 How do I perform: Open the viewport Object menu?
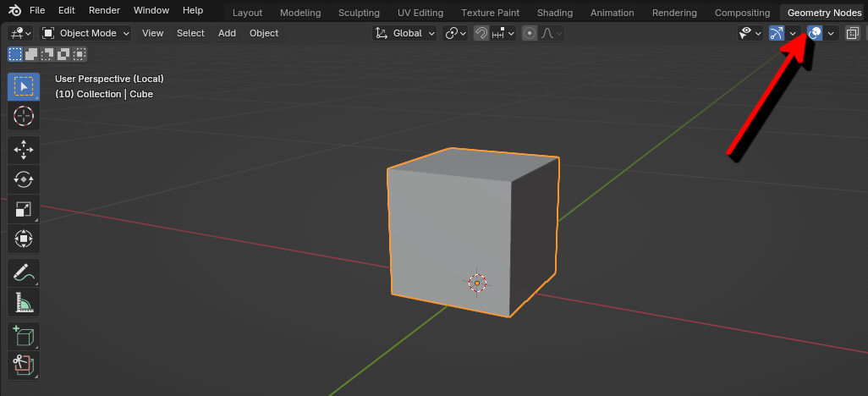point(264,33)
